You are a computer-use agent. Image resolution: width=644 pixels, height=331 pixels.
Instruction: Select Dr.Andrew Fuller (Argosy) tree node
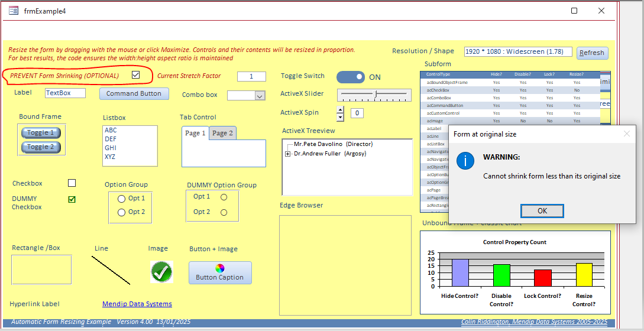pyautogui.click(x=330, y=154)
